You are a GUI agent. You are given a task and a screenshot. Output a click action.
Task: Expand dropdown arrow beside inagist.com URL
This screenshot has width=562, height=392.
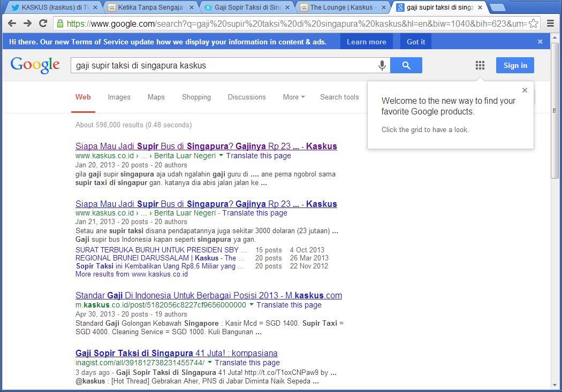[210, 362]
